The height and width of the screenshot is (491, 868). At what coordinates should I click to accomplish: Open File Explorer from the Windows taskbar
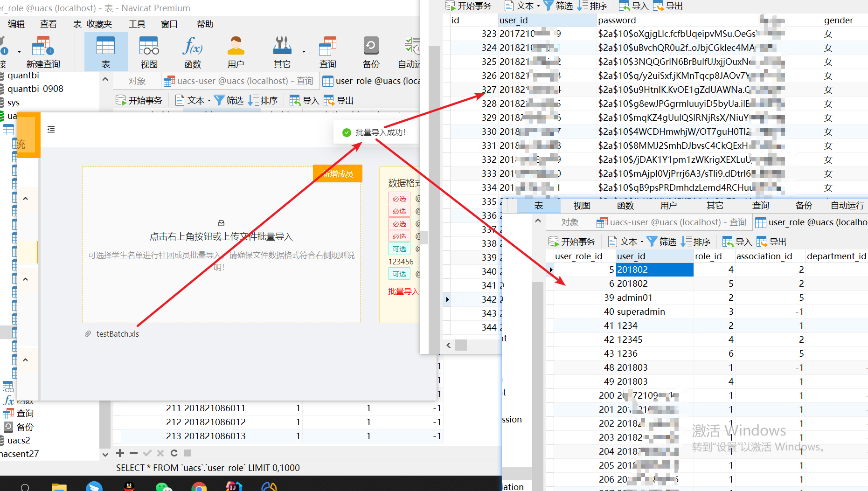[59, 487]
